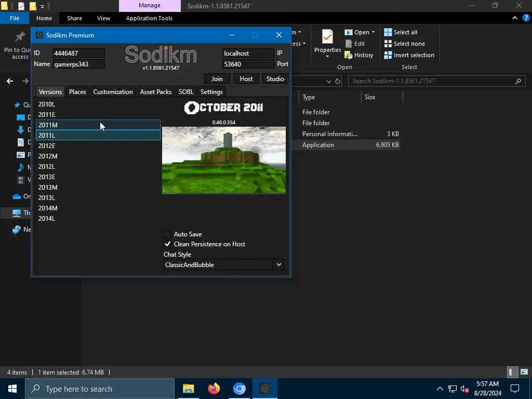532x399 pixels.
Task: Click the October 2011 preview thumbnail
Action: [x=224, y=160]
